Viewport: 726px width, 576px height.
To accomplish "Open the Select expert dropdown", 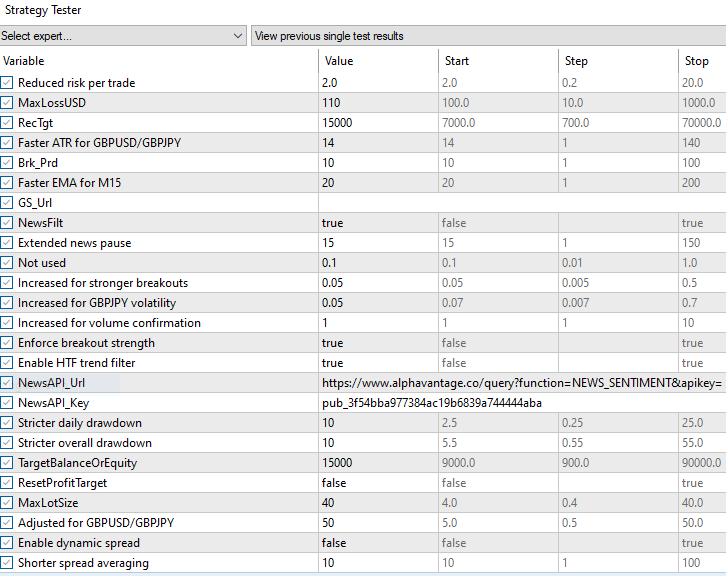I will click(x=122, y=36).
